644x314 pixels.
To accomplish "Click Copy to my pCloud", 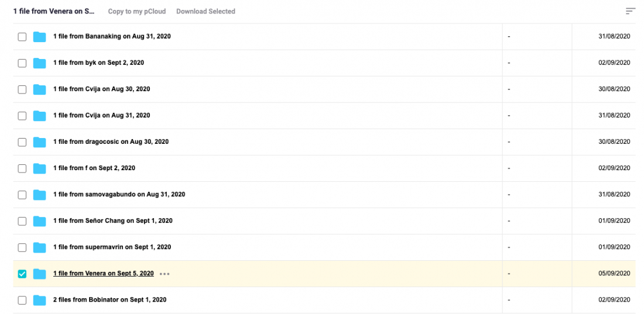I will (137, 12).
